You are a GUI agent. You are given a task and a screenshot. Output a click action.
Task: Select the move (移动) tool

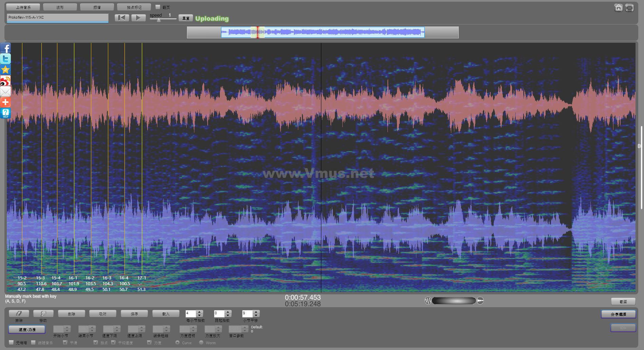43,314
